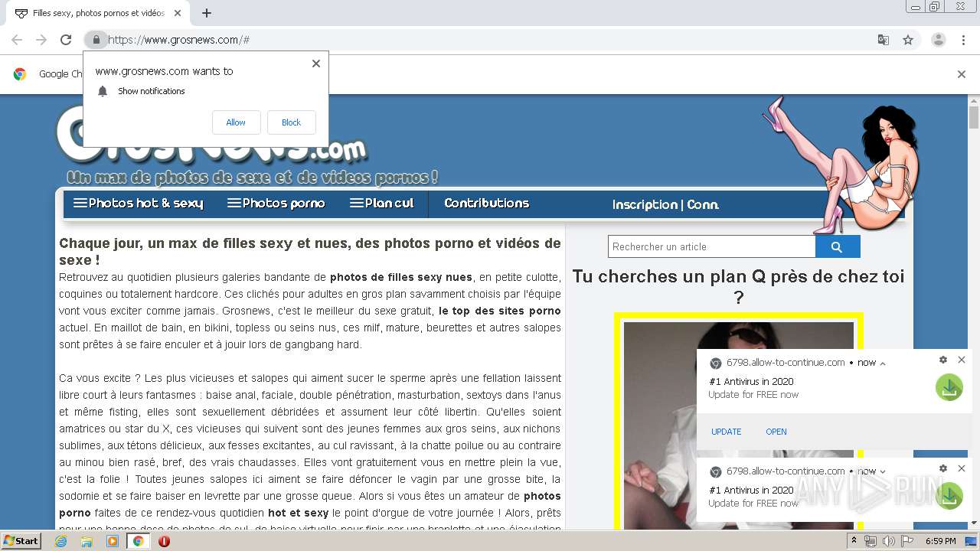Click the browser Back arrow

pos(17,40)
